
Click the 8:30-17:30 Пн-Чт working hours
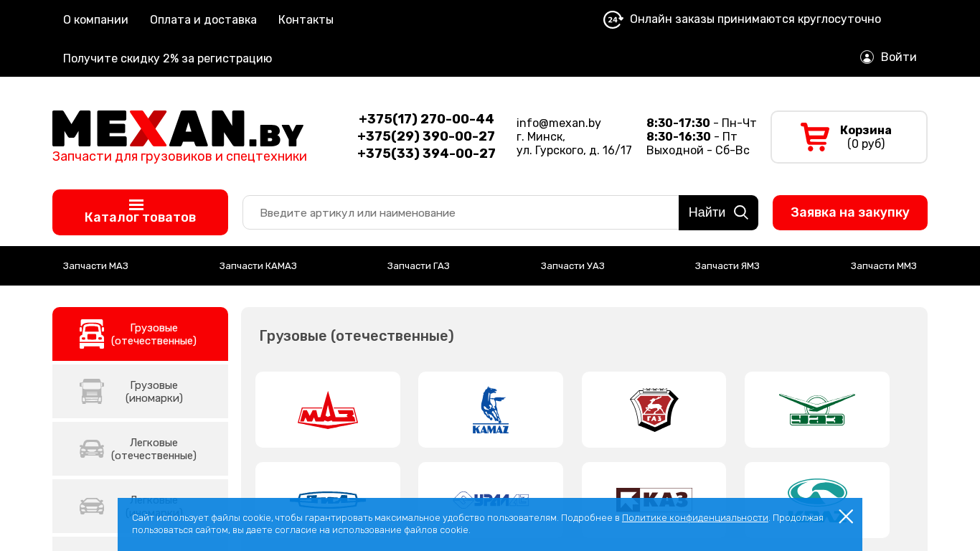(x=702, y=123)
